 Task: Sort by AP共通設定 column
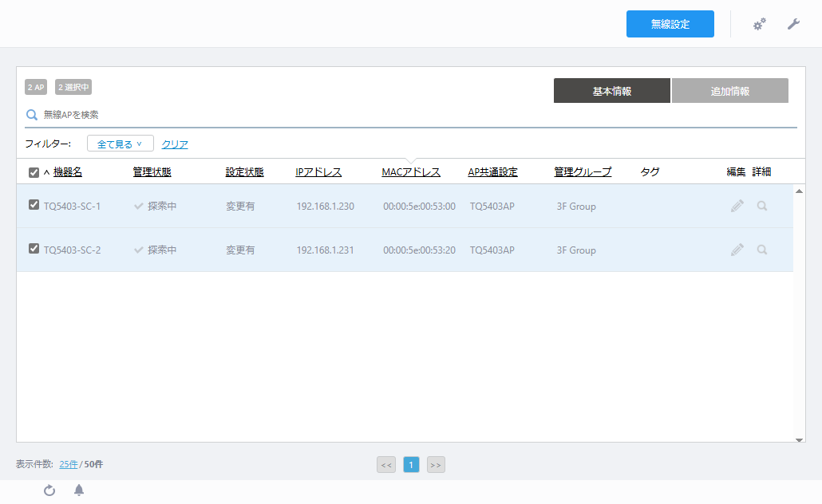tap(492, 171)
